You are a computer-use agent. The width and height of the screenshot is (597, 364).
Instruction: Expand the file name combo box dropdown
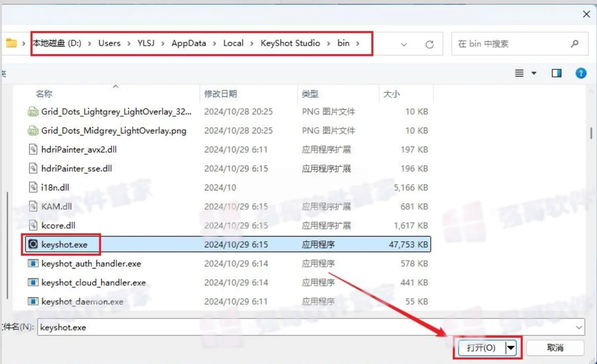[579, 327]
